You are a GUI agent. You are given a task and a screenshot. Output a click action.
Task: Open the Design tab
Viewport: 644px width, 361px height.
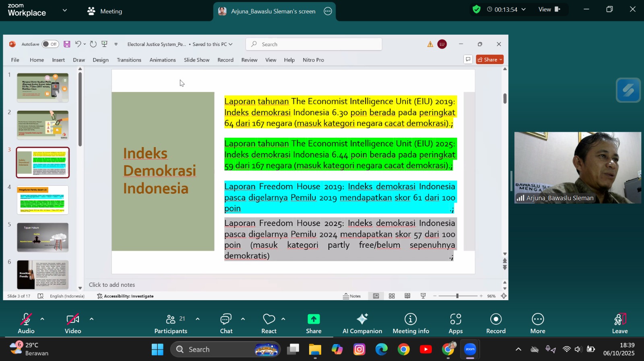[x=101, y=60]
